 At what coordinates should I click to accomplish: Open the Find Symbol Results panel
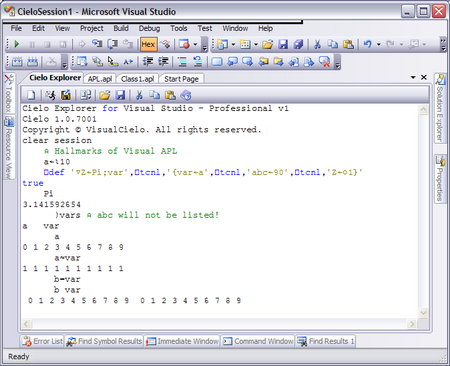click(x=104, y=341)
